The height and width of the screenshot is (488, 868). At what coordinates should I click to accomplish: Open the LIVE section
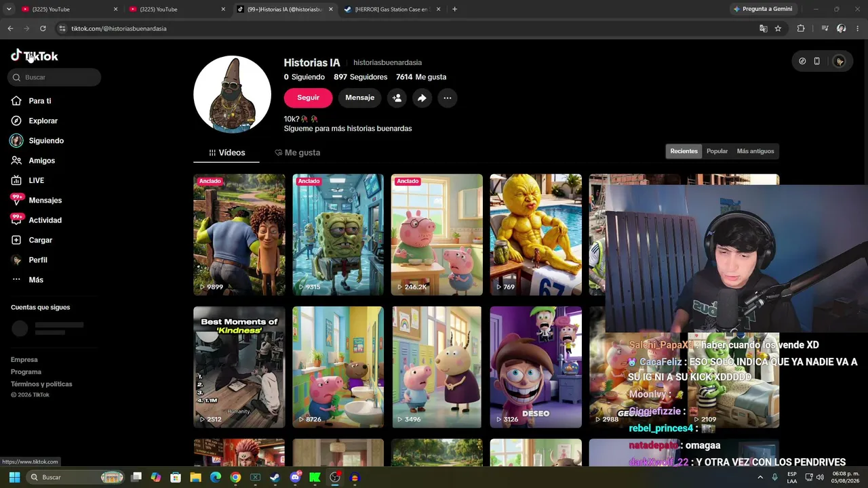click(36, 180)
